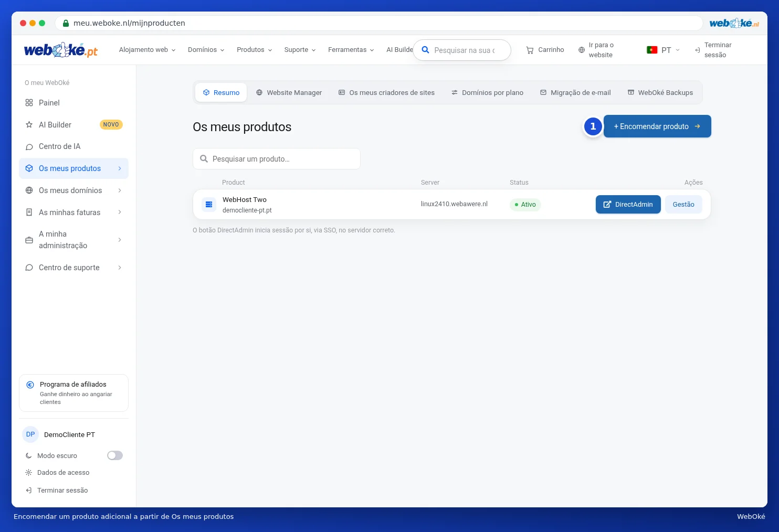This screenshot has height=532, width=779.
Task: Focus the header Pesquisar na sua search box
Action: click(x=462, y=50)
